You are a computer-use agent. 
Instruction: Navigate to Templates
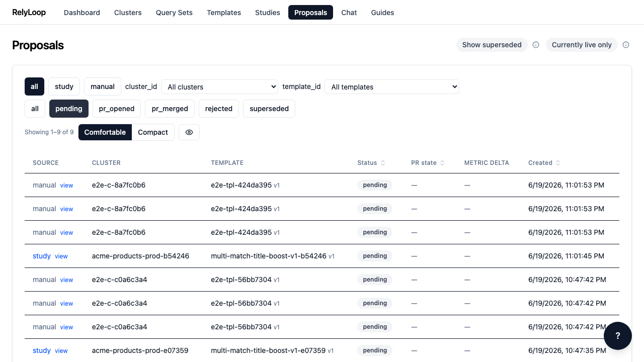click(224, 13)
